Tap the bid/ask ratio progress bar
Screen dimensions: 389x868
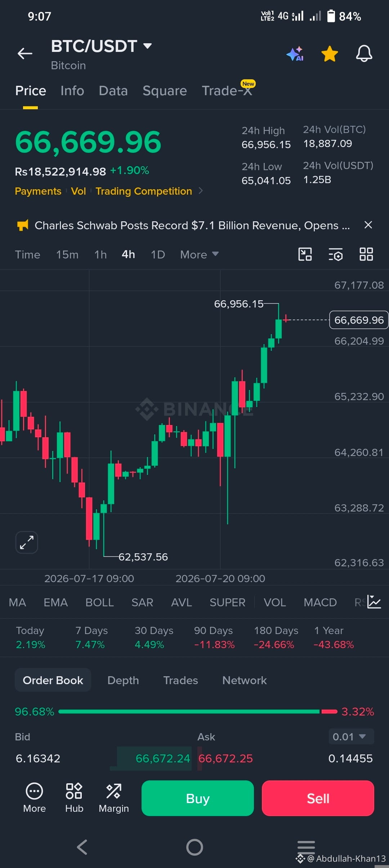198,712
